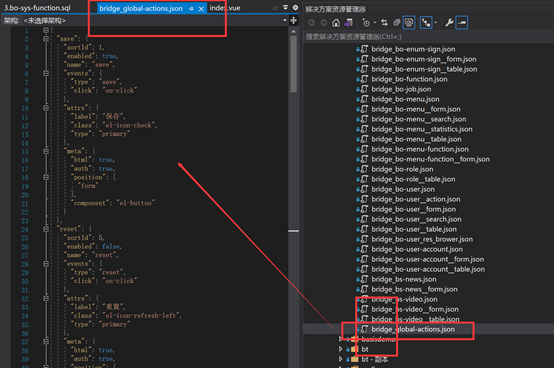Click the pending changes filter clock icon
554x368 pixels.
[x=366, y=23]
